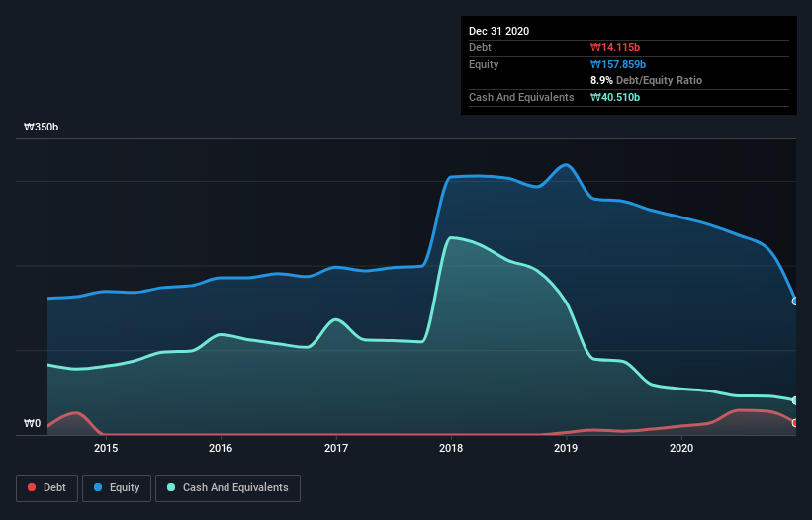Click the 2017 x-axis label

[336, 448]
